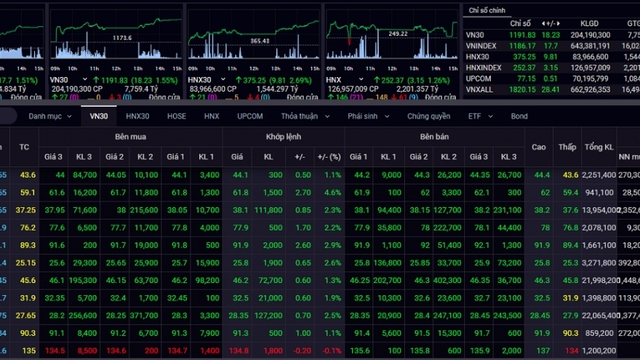
Task: Click the TC column header
Action: pos(24,147)
